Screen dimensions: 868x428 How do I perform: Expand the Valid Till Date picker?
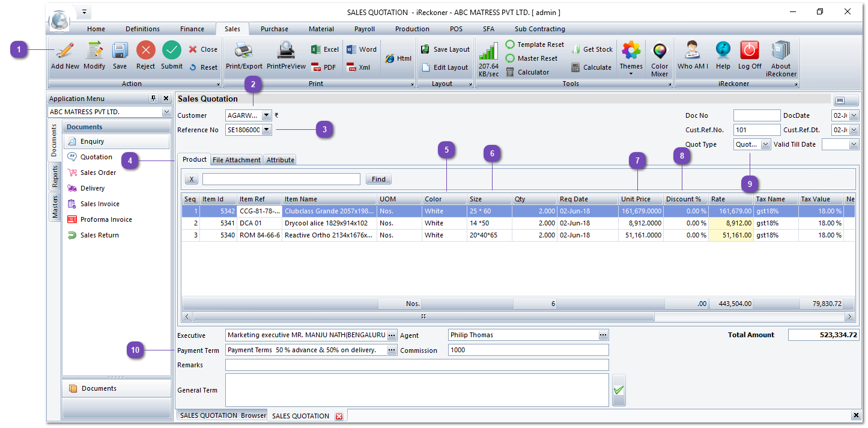[854, 144]
